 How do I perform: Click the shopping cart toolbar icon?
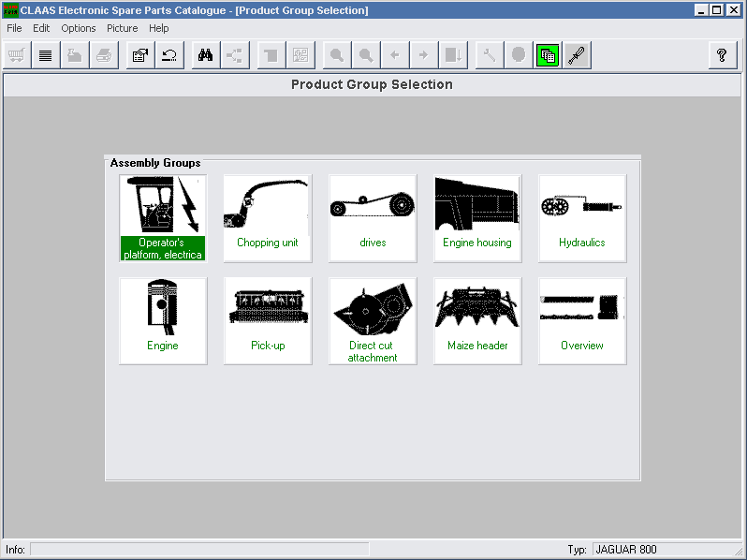(x=17, y=55)
